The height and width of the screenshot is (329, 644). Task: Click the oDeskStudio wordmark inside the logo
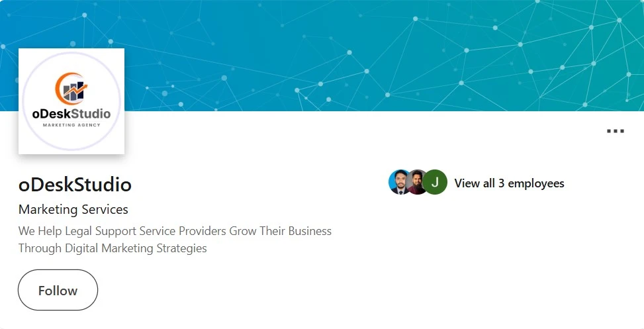[x=71, y=114]
